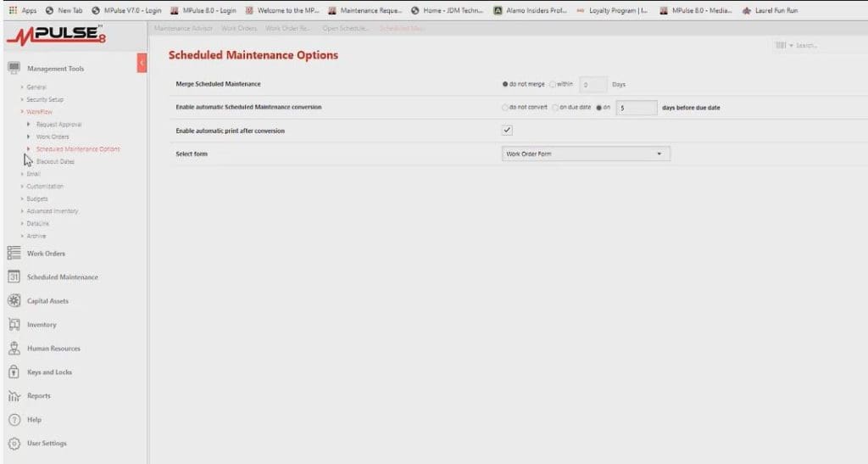Screen dimensions: 868x464
Task: Expand the DataLink tree node
Action: coord(22,224)
